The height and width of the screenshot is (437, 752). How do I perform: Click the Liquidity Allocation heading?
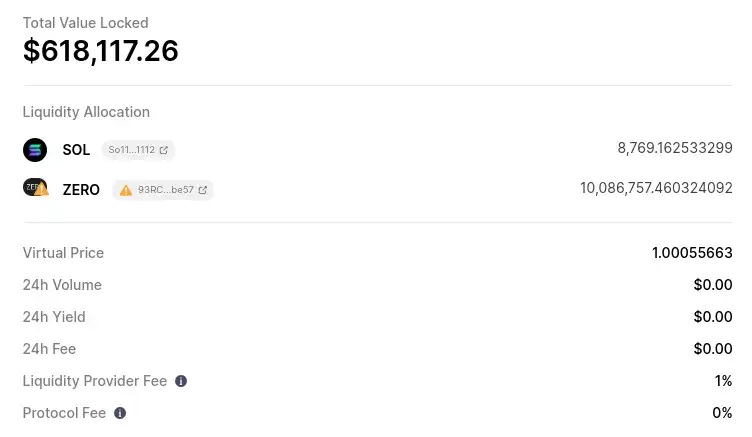[x=86, y=112]
